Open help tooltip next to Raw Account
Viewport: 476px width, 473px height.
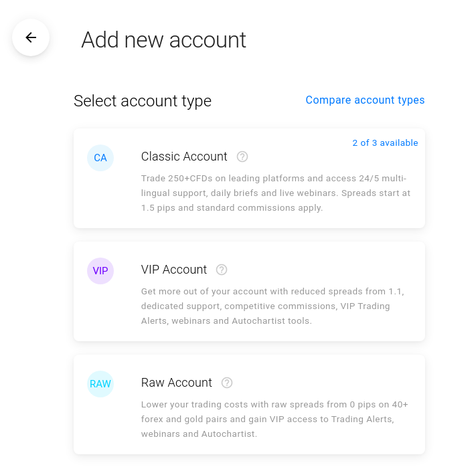(227, 383)
